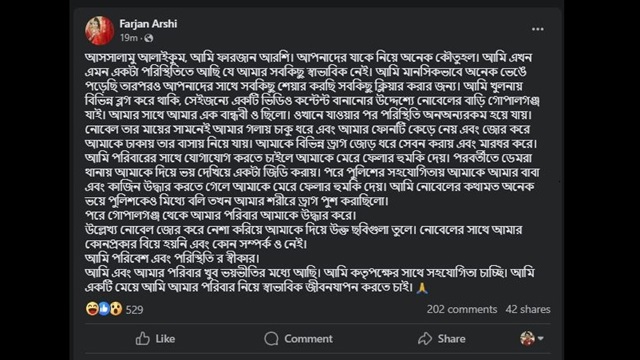Open Farjan Arshi's profile picture
Screen dimensions: 640x360
(100, 31)
